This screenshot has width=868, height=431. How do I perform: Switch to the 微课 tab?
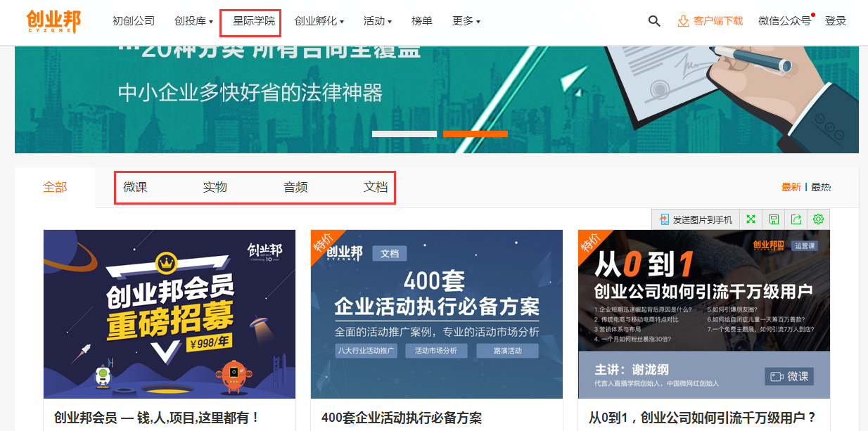click(135, 187)
